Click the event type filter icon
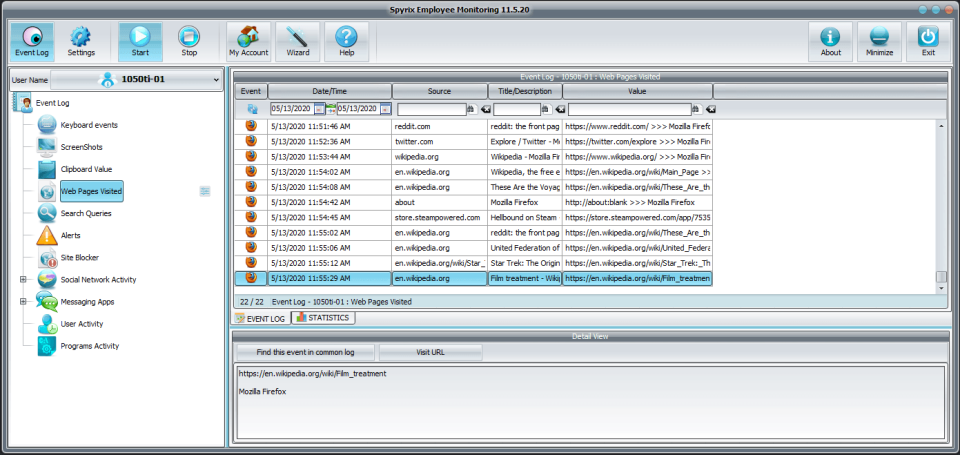960x455 pixels. point(252,109)
